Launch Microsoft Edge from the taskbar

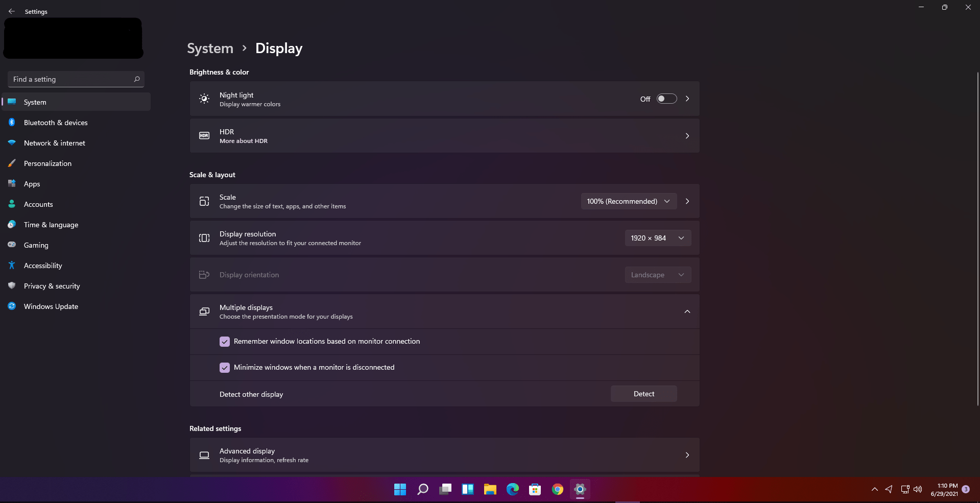tap(512, 489)
